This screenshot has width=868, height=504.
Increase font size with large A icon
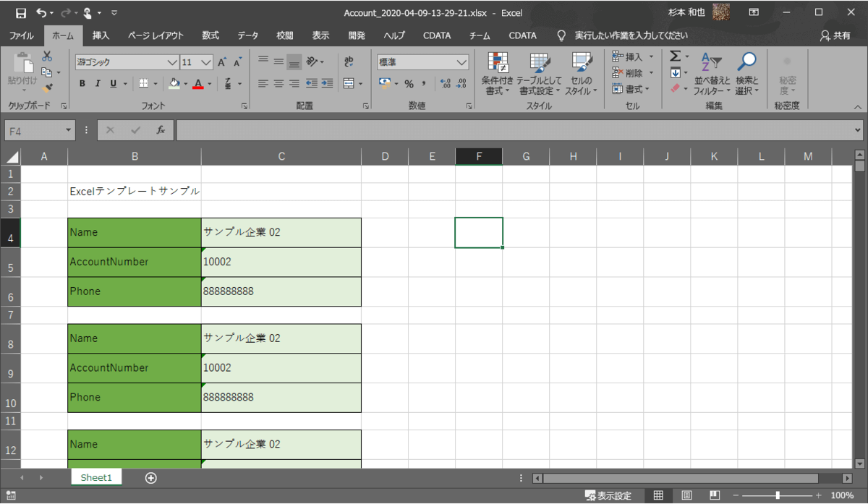(x=222, y=62)
